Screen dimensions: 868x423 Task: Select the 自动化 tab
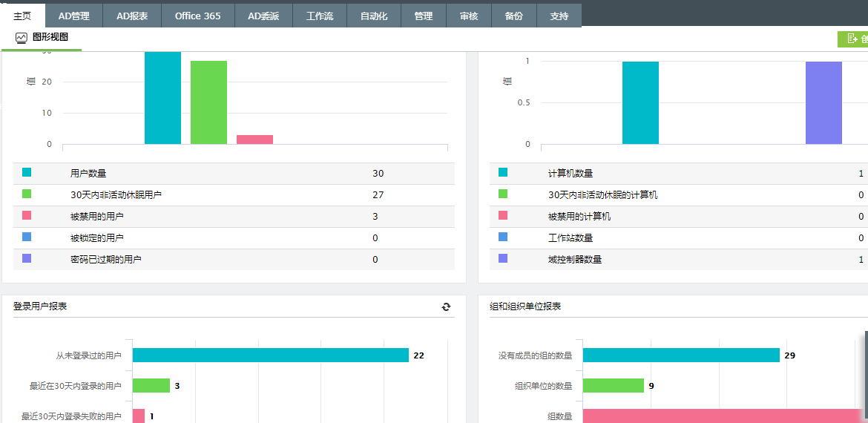[x=374, y=16]
